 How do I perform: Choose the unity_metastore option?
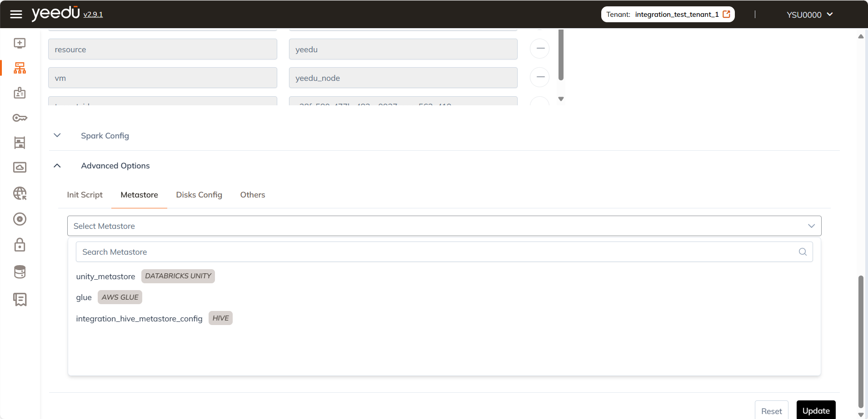pyautogui.click(x=106, y=276)
